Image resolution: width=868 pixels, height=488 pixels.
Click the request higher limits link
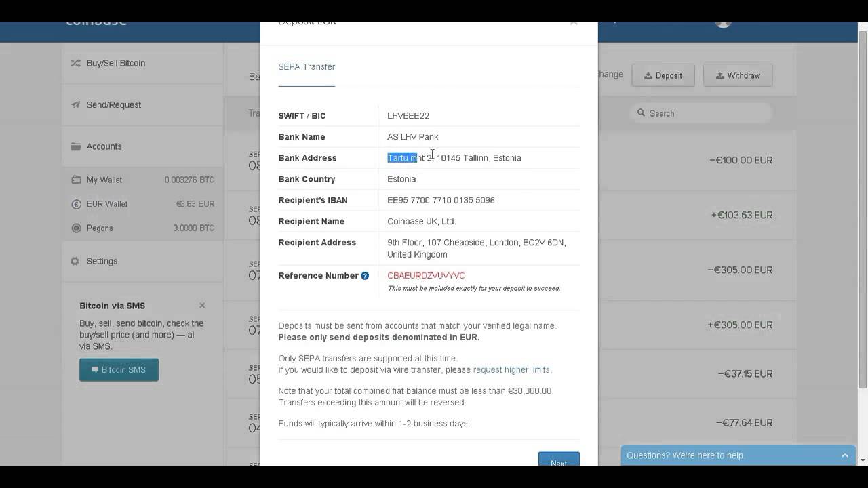(x=512, y=370)
